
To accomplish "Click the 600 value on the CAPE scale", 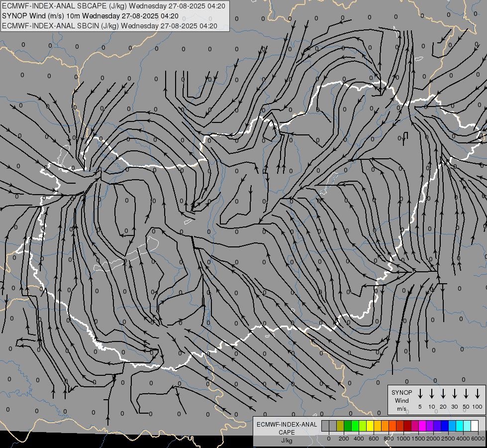I will [x=374, y=439].
